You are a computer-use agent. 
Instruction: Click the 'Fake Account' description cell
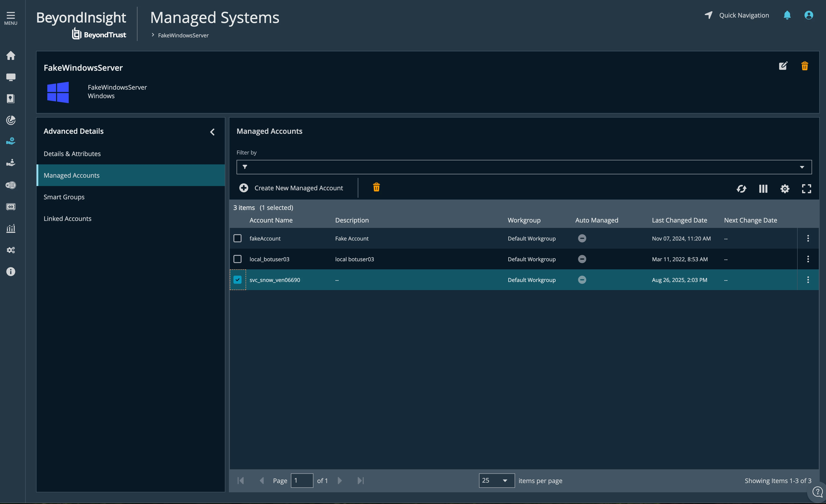tap(352, 238)
